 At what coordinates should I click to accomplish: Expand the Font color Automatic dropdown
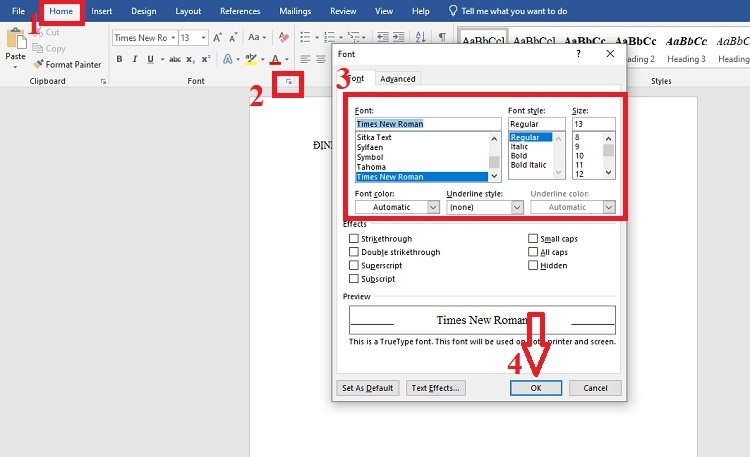432,207
